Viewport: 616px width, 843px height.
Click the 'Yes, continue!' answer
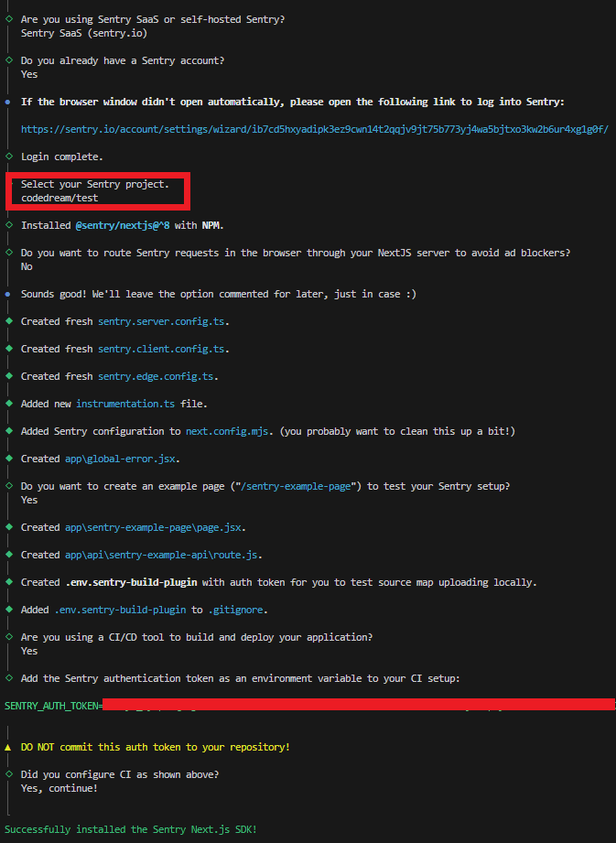59,788
